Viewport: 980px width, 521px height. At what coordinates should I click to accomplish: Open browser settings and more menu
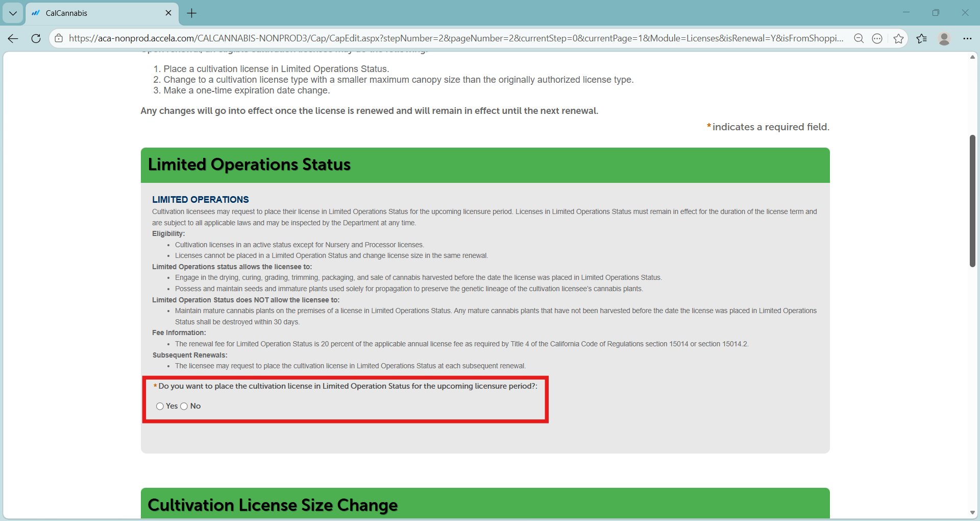point(967,38)
